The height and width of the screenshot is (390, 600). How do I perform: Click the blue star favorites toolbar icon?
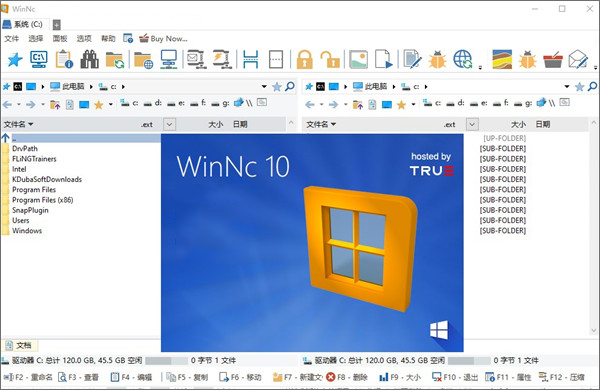15,60
